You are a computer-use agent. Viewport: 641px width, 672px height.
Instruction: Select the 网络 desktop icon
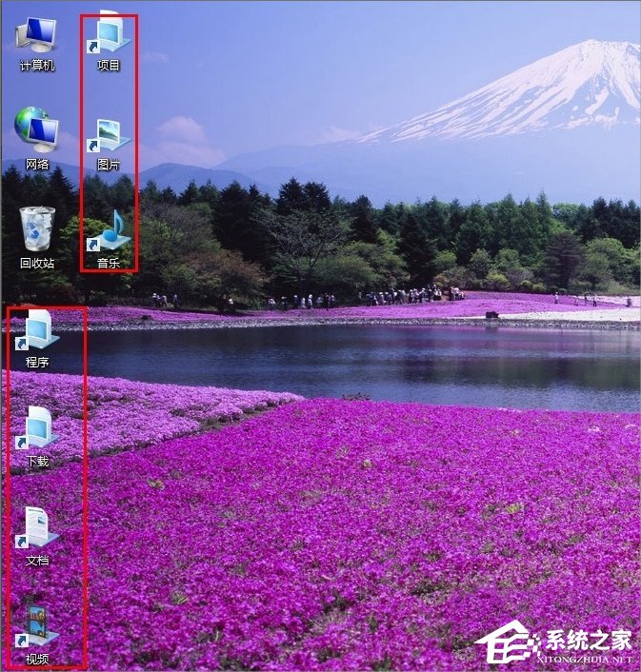click(36, 129)
